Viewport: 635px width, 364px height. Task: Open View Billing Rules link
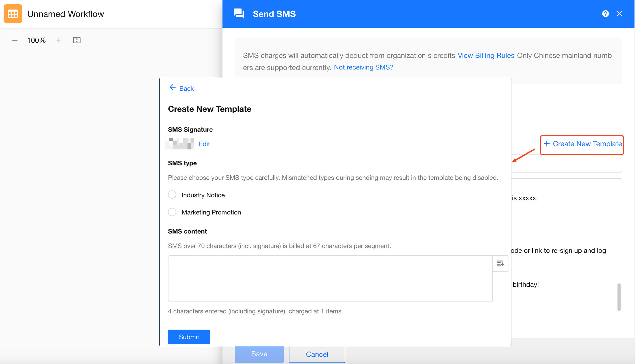(x=486, y=55)
